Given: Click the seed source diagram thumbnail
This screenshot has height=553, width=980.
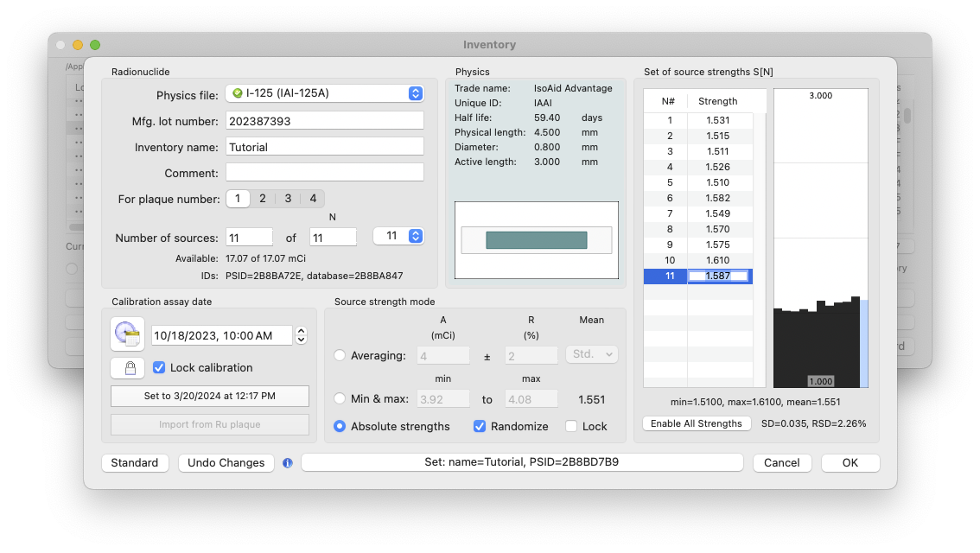Looking at the screenshot, I should (537, 240).
